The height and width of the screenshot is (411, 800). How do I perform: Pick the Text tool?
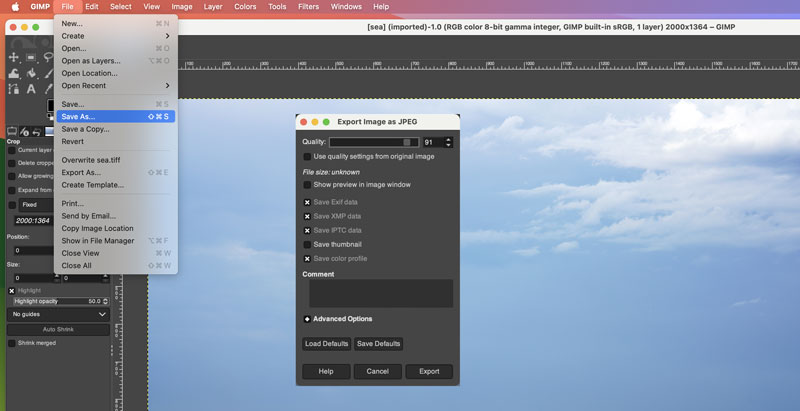[30, 89]
